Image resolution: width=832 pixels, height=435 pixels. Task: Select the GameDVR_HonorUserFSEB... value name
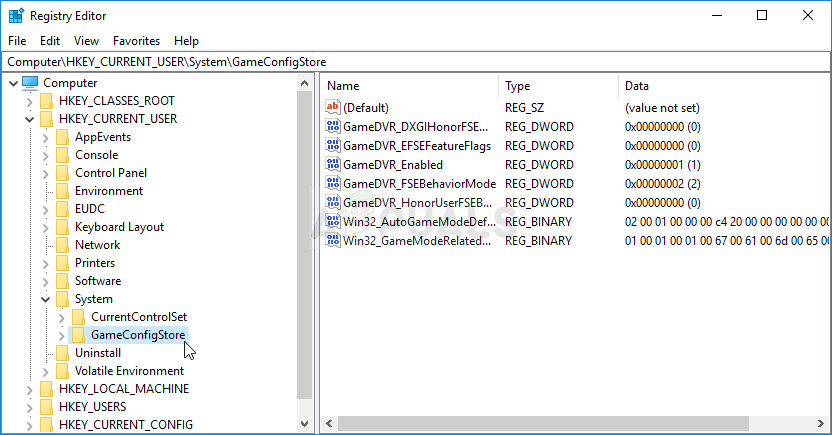click(x=418, y=203)
